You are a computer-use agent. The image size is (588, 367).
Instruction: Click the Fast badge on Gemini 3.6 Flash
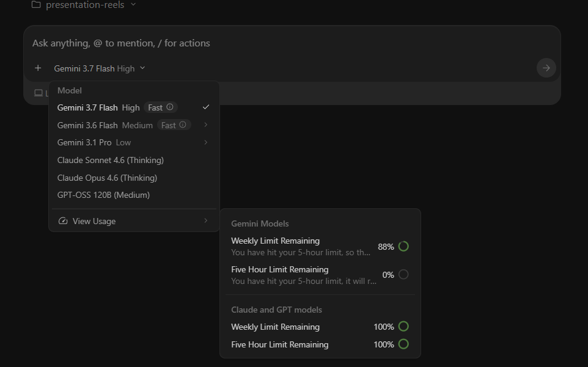point(174,125)
